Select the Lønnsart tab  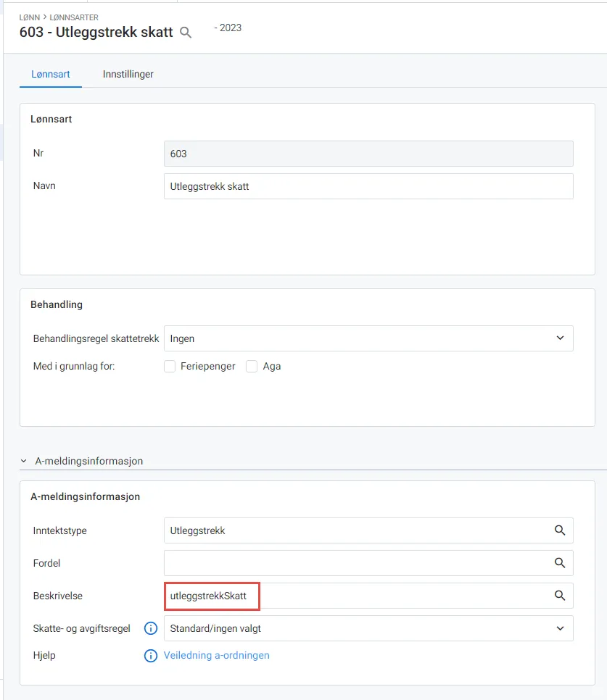coord(50,74)
